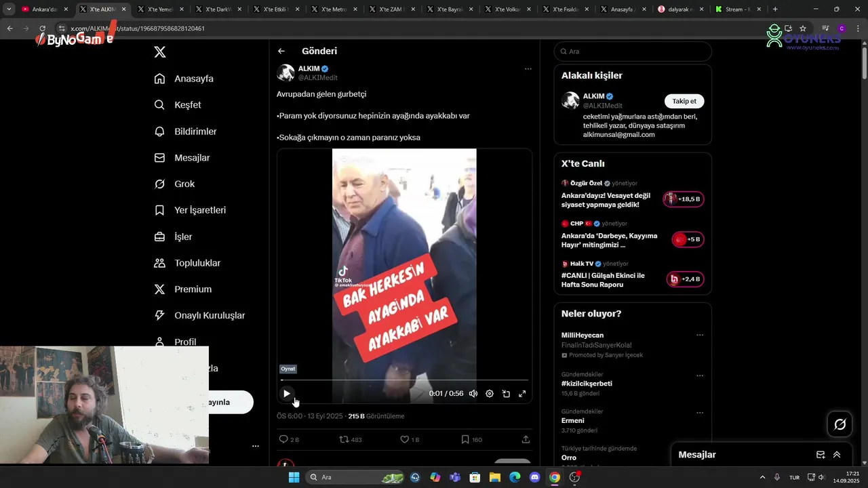
Task: Open Chrome three-dot menu
Action: point(857,28)
